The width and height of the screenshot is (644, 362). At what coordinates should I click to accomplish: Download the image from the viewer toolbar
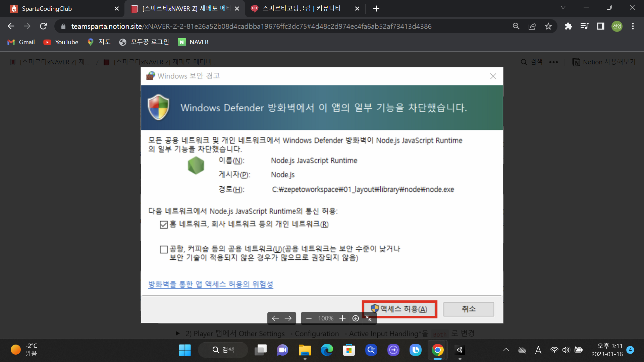click(x=356, y=318)
